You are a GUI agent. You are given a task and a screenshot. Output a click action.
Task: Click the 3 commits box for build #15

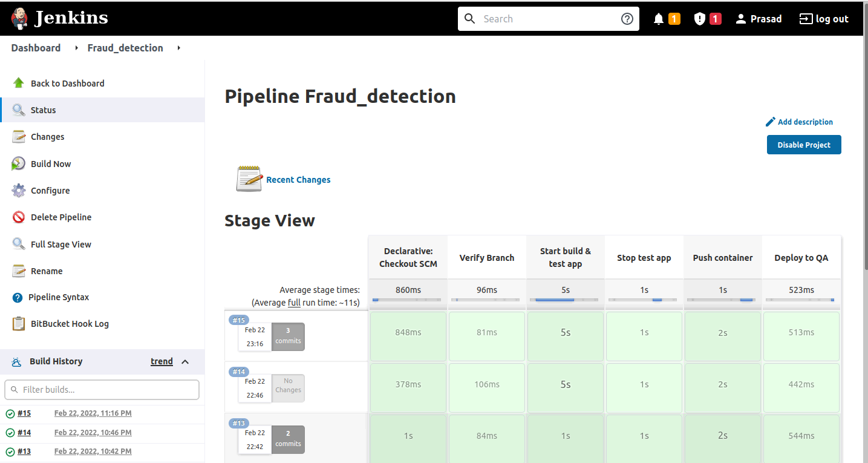pos(288,336)
